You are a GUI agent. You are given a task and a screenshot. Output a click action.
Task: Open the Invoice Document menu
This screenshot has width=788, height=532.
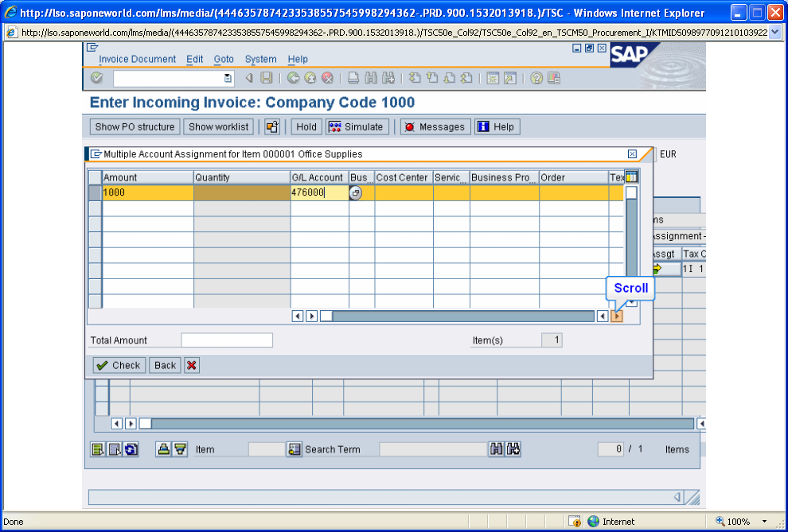tap(137, 59)
